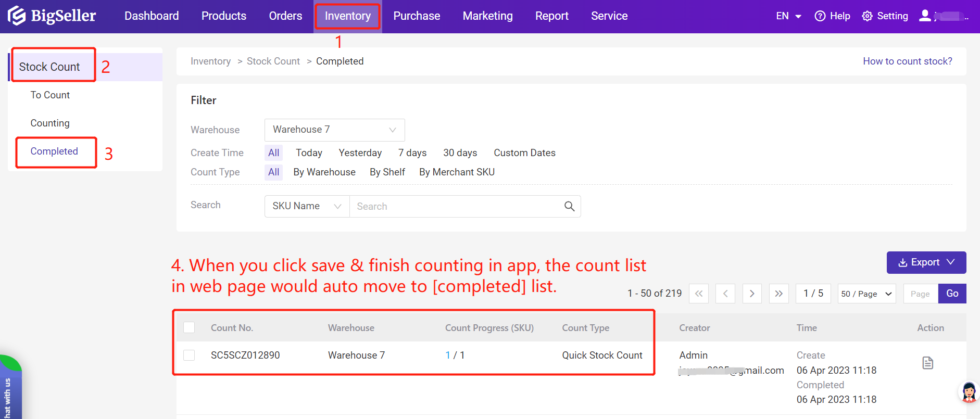The image size is (980, 419).
Task: Open the Warehouse 7 dropdown
Action: pyautogui.click(x=334, y=130)
